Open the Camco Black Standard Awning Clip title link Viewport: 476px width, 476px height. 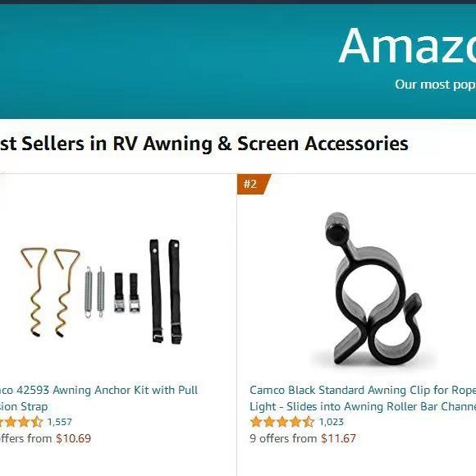[363, 398]
